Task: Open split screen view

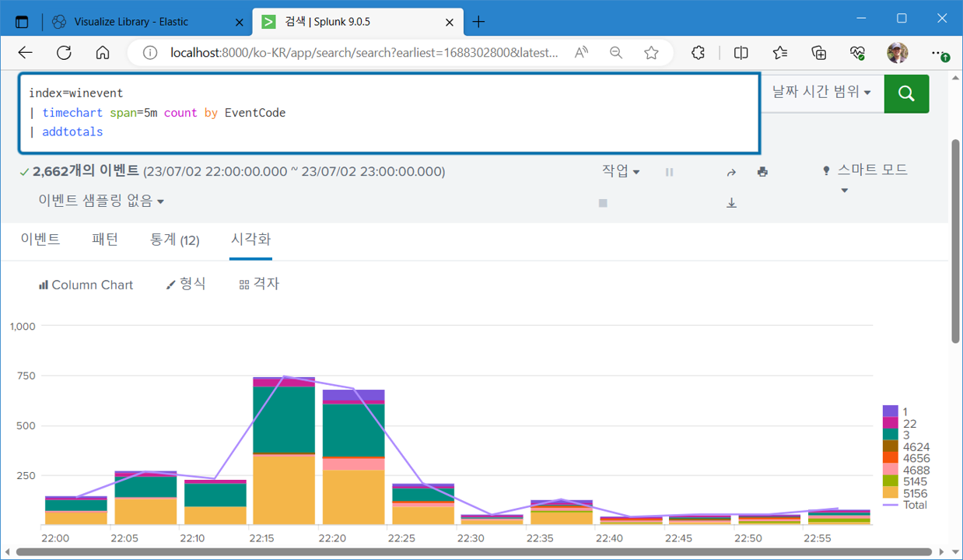Action: click(741, 52)
